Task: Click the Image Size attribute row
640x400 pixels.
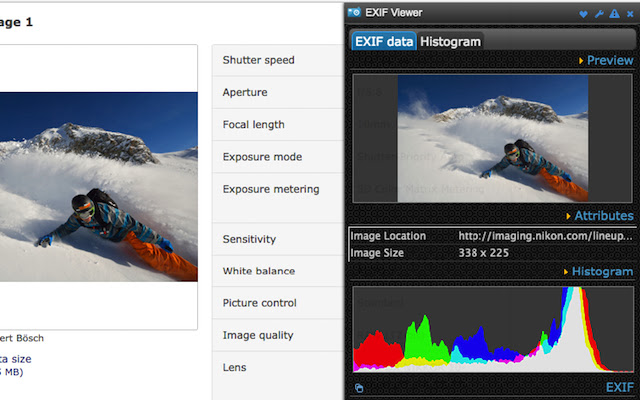Action: [x=492, y=253]
